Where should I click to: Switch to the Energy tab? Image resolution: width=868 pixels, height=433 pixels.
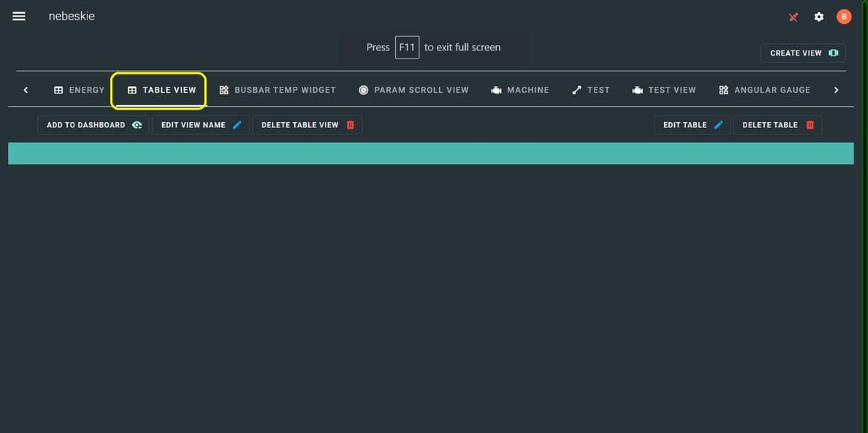point(80,90)
